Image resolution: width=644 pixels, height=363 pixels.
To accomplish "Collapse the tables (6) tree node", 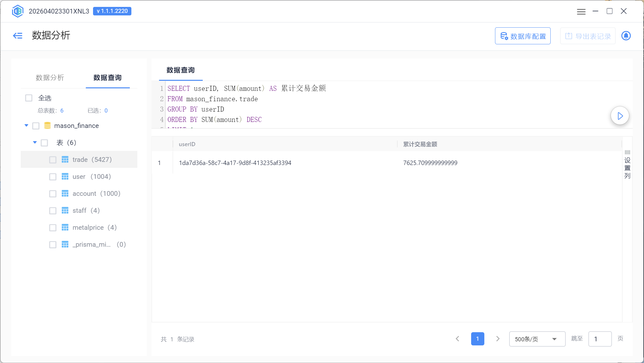I will [x=35, y=143].
